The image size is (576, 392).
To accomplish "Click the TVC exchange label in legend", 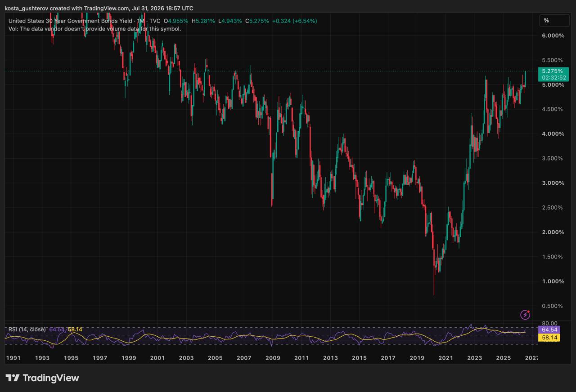I will (155, 21).
